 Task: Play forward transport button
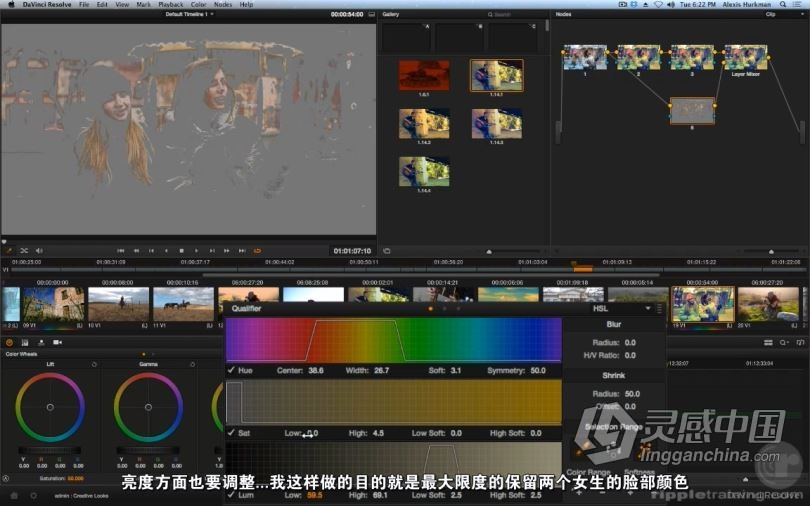[x=196, y=250]
